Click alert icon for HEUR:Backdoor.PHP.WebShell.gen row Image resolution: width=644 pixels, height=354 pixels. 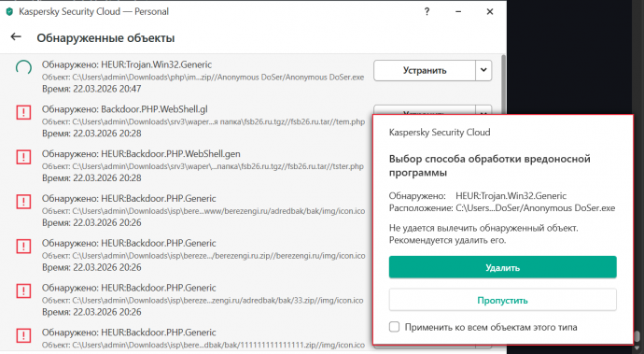pos(23,157)
